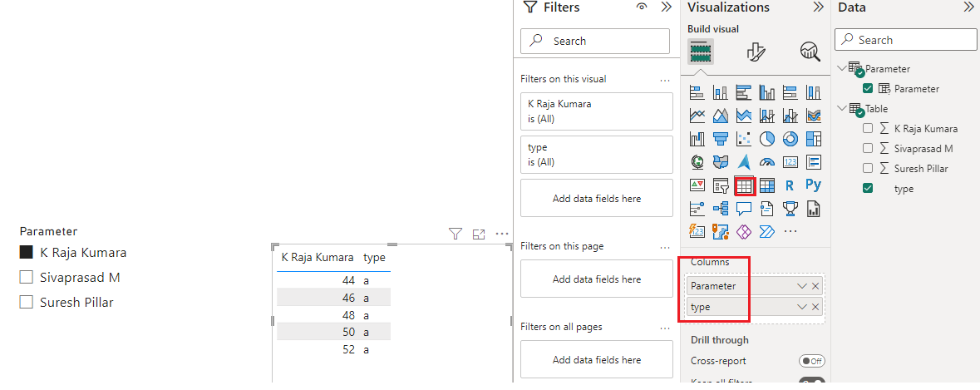Tick the K Raja Kumara slicer checkbox
Viewport: 980px width, 390px height.
pos(27,252)
